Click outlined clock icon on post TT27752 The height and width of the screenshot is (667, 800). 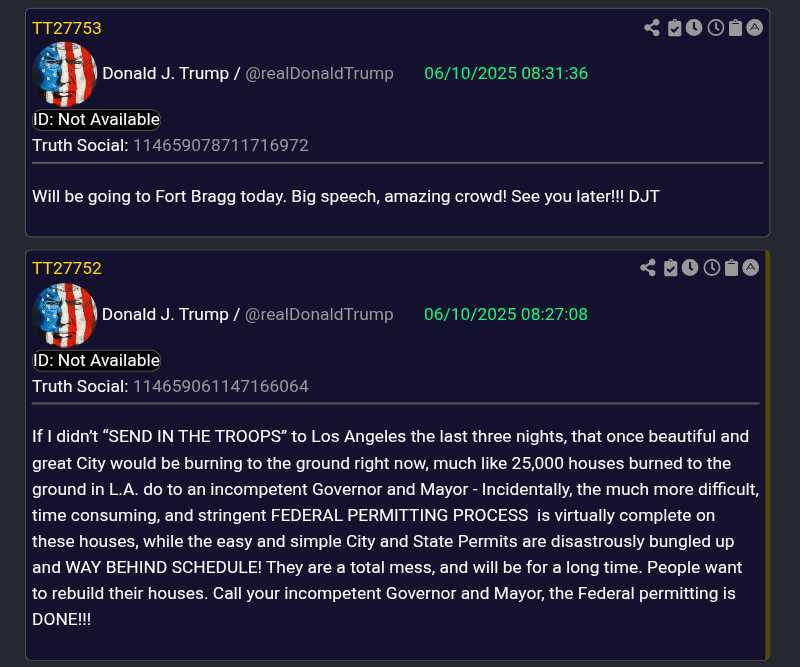(711, 268)
